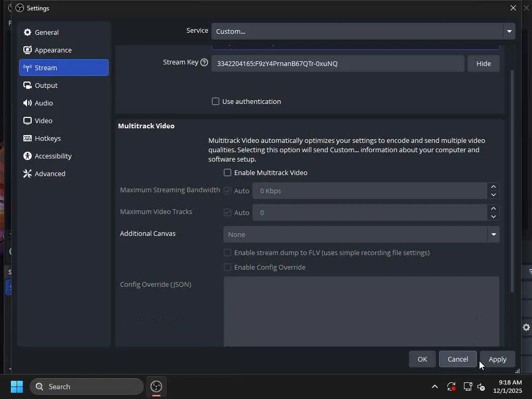The height and width of the screenshot is (399, 532).
Task: Open the Windows Start menu
Action: [x=17, y=387]
